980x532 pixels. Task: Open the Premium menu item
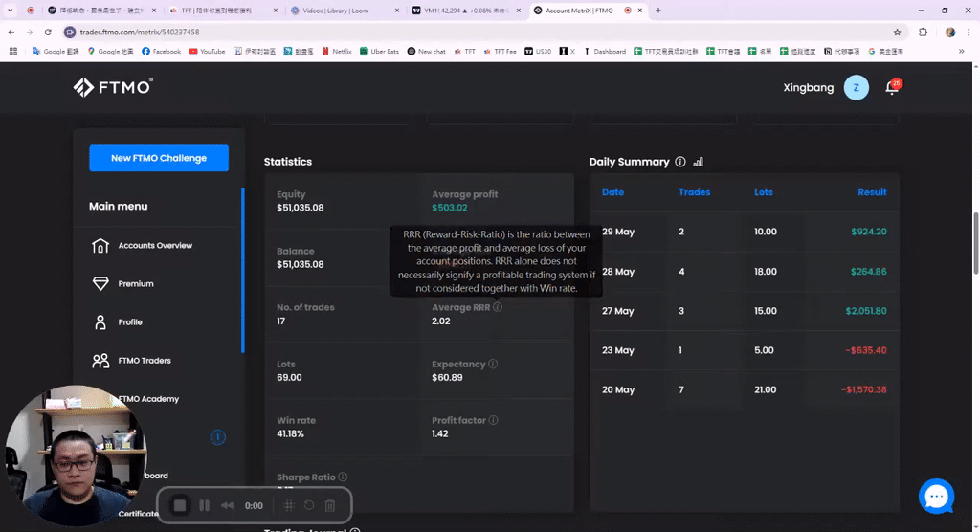tap(136, 284)
